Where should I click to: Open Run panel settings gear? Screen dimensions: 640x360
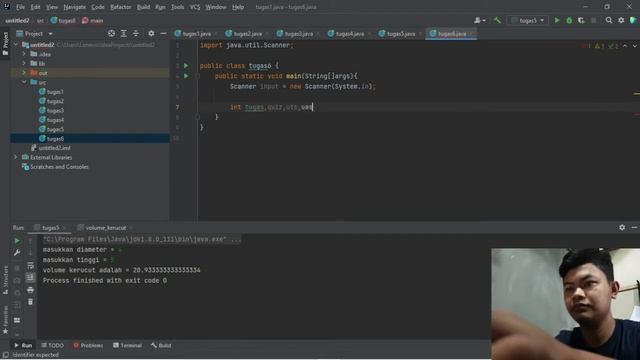(x=622, y=227)
